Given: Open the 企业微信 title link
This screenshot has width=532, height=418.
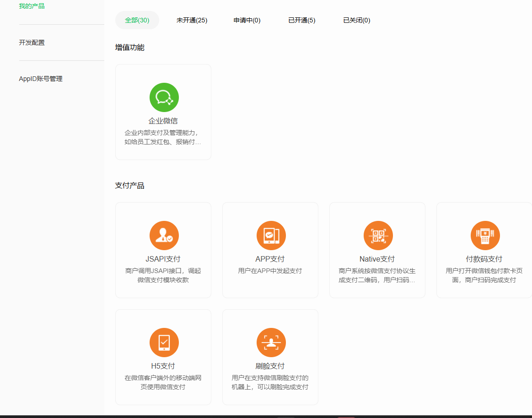Looking at the screenshot, I should point(163,121).
